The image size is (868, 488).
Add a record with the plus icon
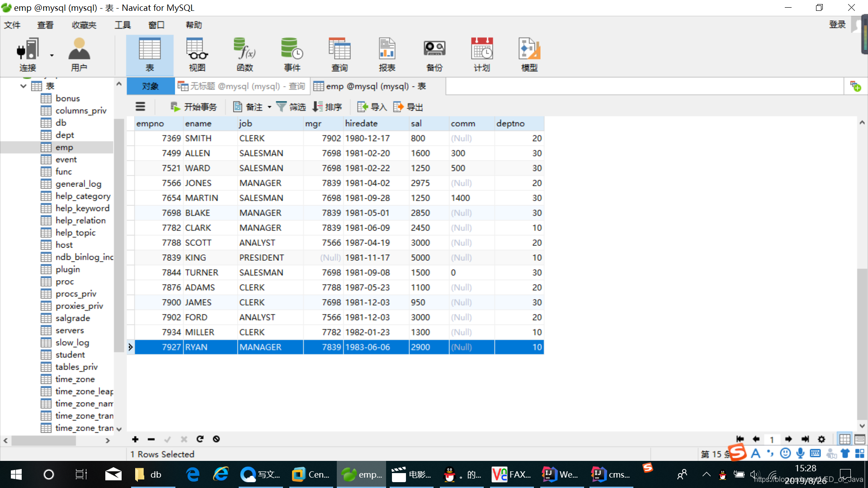point(135,439)
